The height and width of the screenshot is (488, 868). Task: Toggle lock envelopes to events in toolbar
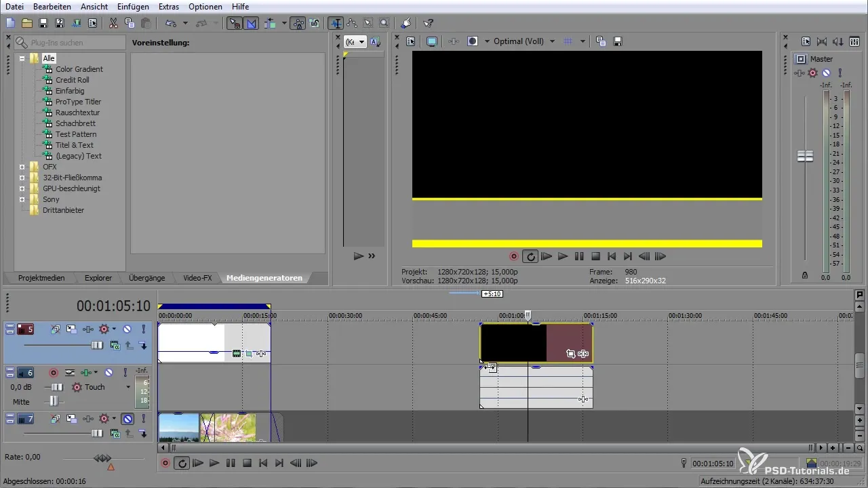298,23
